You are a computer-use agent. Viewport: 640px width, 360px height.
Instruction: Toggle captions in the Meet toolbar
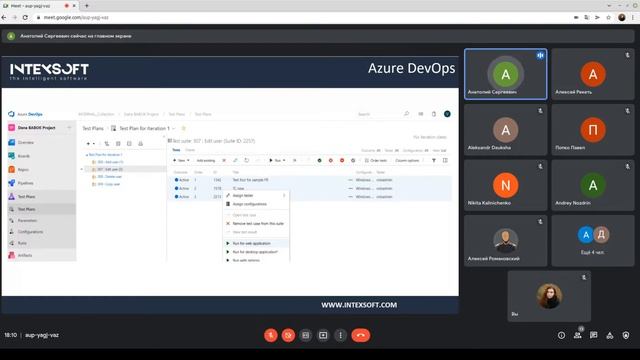[306, 335]
